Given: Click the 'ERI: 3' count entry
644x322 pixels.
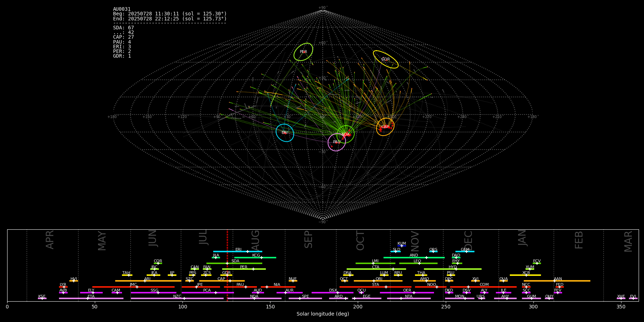Looking at the screenshot, I should click(x=122, y=47).
